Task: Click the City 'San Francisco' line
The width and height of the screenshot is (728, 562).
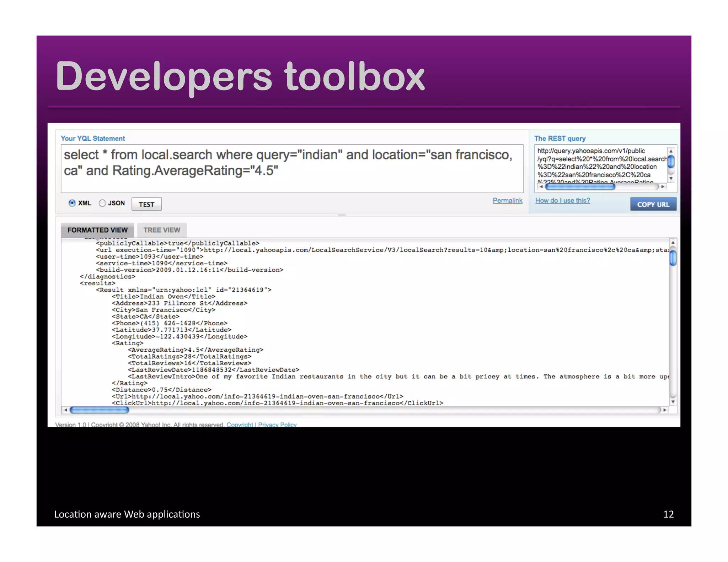Action: (164, 310)
